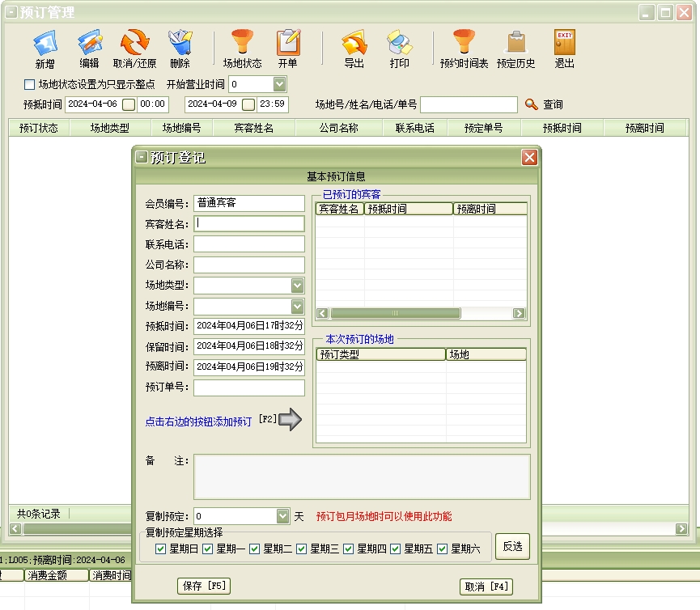Click the 新增 (Add) toolbar icon
Screen dimensions: 700x610
coord(45,43)
